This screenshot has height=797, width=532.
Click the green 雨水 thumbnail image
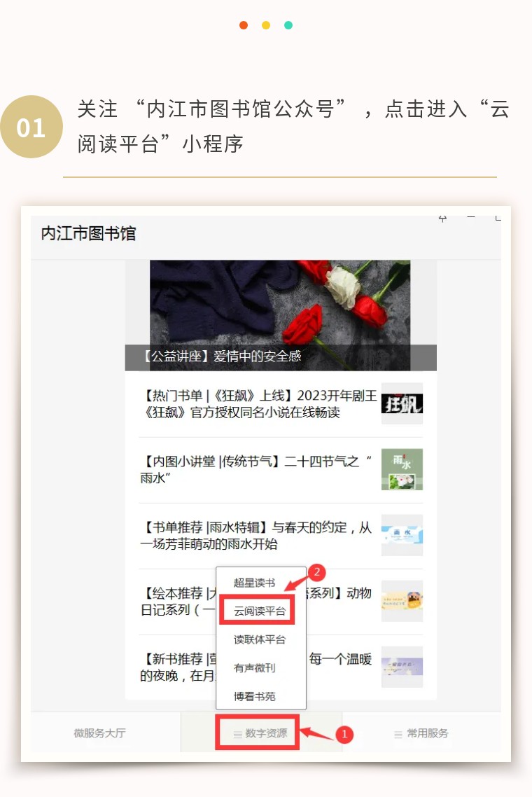[x=402, y=469]
